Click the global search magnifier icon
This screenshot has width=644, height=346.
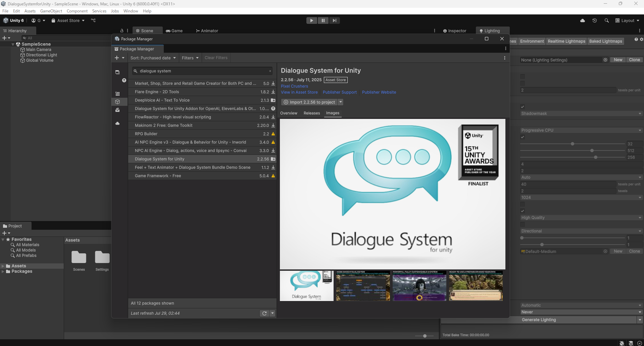coord(606,20)
